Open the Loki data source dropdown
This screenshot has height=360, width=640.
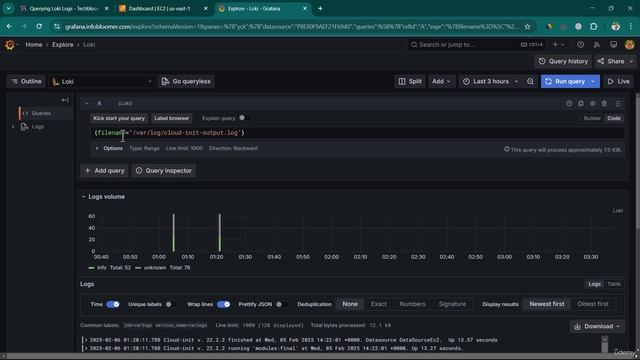(x=102, y=82)
